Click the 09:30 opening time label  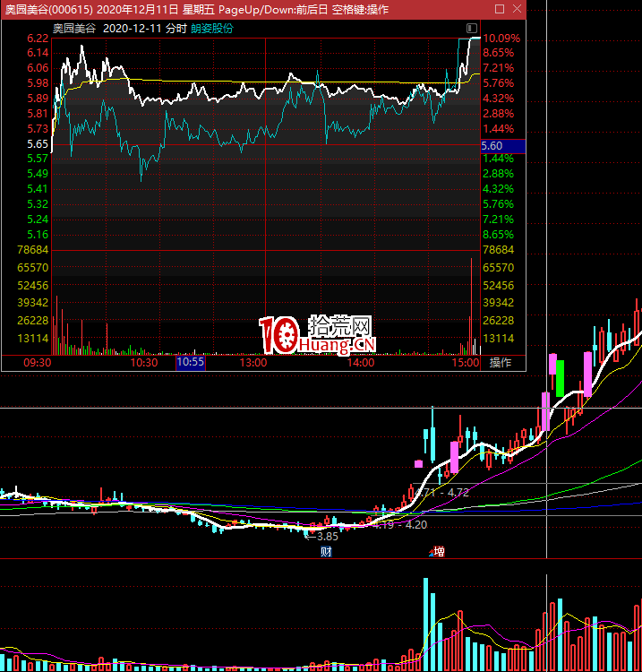pyautogui.click(x=38, y=363)
